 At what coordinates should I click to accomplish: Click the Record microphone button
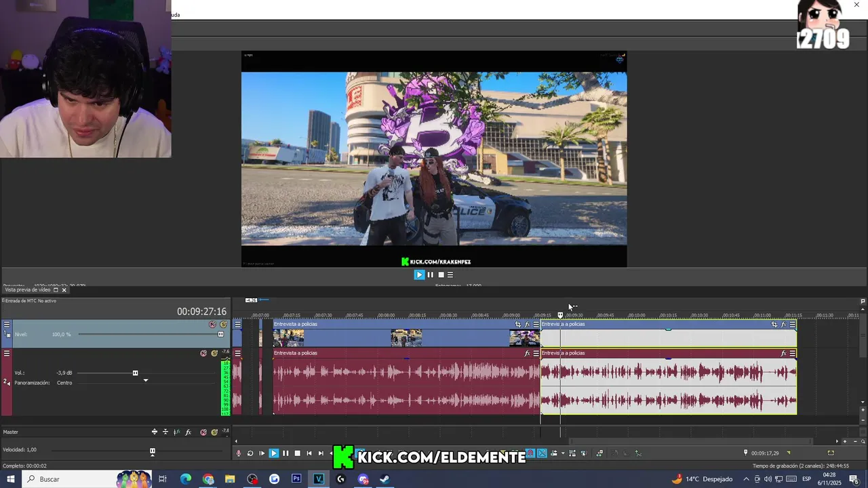(x=238, y=453)
